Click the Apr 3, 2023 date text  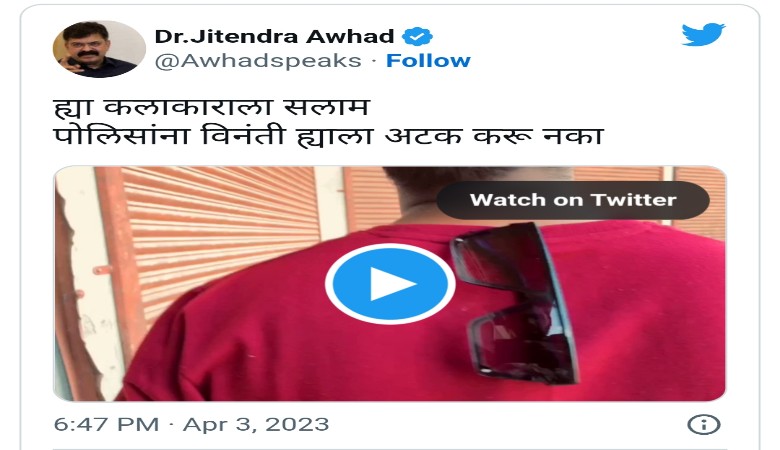click(x=256, y=425)
